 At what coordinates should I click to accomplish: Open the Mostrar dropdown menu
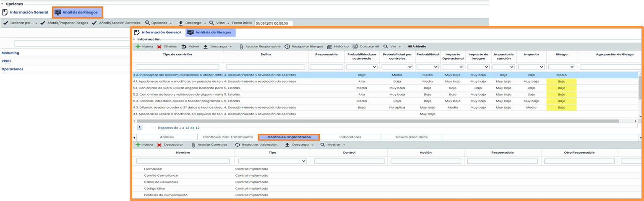[333, 145]
